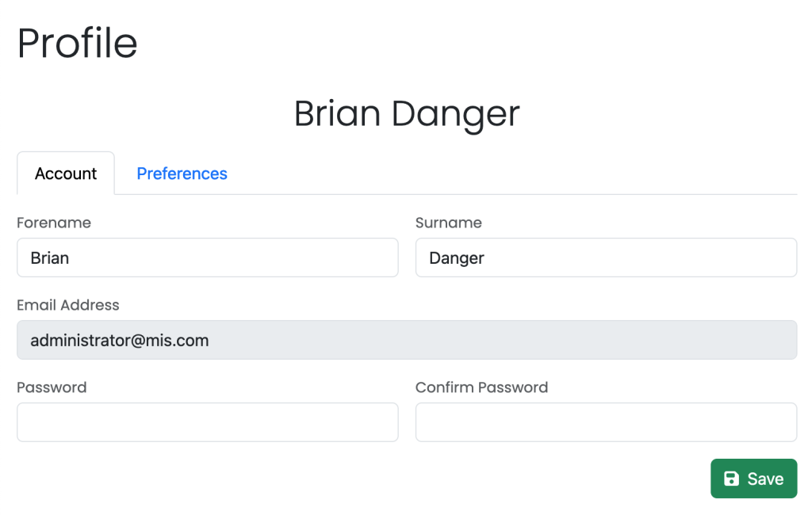This screenshot has height=515, width=812.
Task: Click the Email Address label text
Action: click(x=68, y=305)
